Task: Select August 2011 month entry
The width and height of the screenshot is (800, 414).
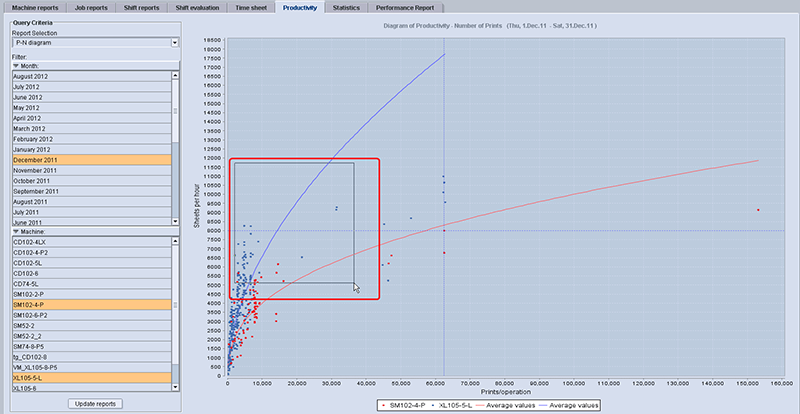Action: 92,202
